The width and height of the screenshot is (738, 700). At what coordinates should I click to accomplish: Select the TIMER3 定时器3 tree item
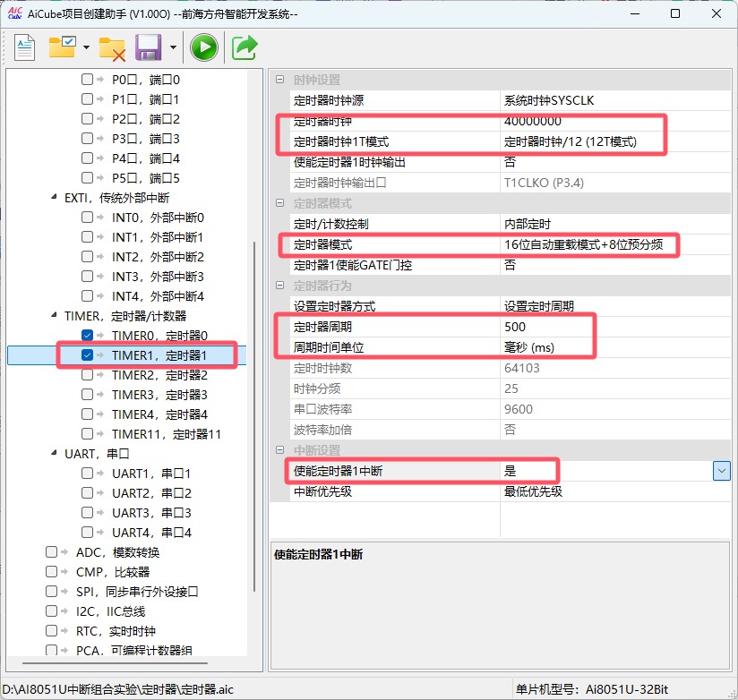pos(159,395)
